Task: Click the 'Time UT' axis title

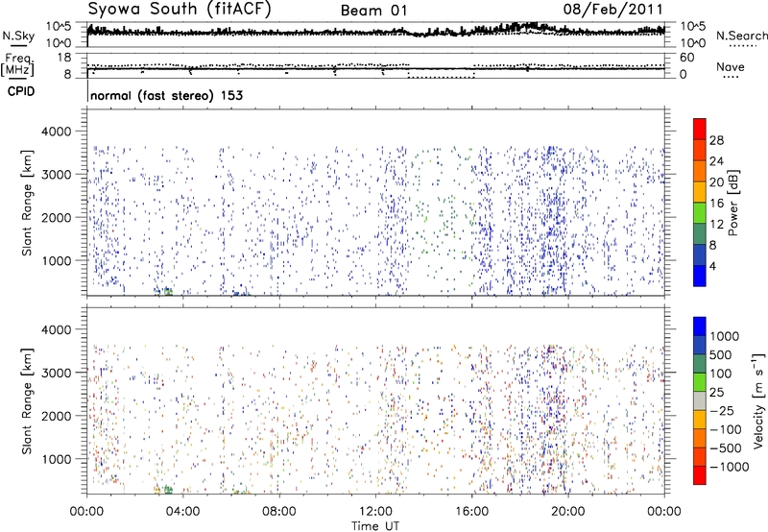Action: pyautogui.click(x=375, y=525)
